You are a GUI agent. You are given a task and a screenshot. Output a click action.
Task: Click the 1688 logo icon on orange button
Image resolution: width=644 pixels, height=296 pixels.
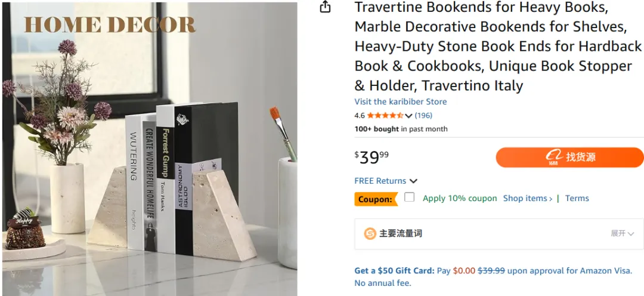(x=554, y=158)
